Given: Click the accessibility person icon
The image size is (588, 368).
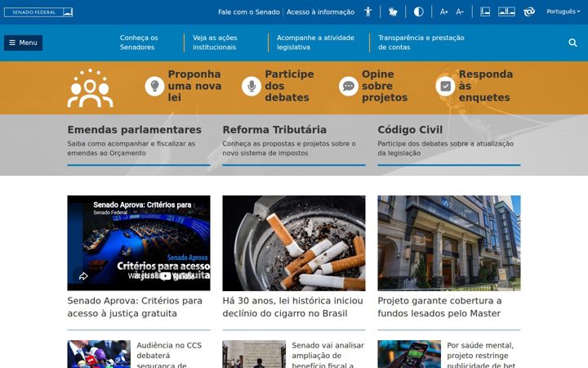Looking at the screenshot, I should click(367, 11).
